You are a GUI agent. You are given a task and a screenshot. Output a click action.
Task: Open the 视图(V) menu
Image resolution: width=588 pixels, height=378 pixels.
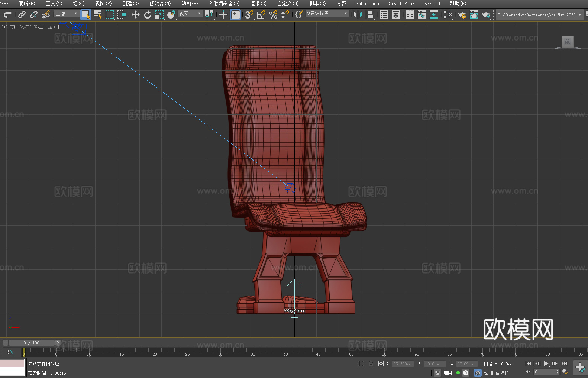click(x=104, y=3)
